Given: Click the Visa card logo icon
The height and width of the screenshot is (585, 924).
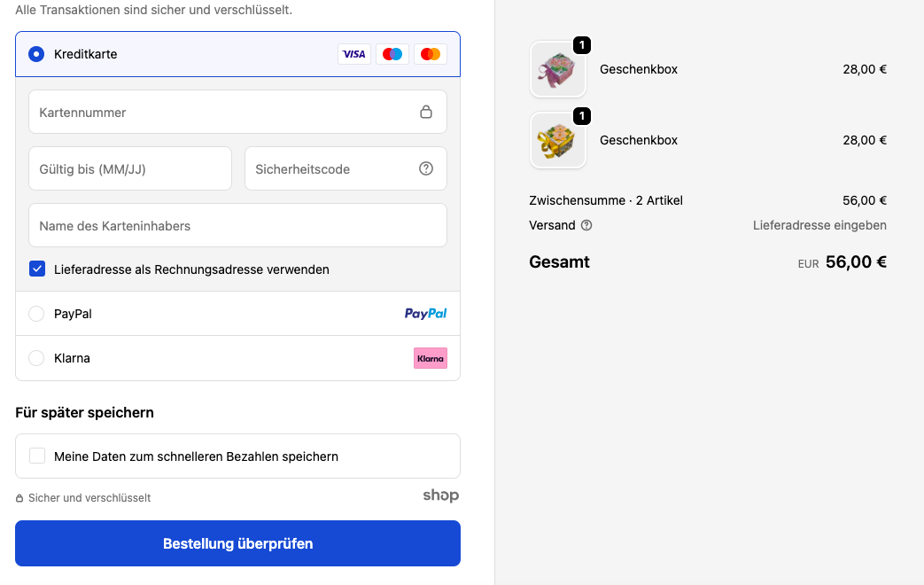Looking at the screenshot, I should (x=354, y=54).
